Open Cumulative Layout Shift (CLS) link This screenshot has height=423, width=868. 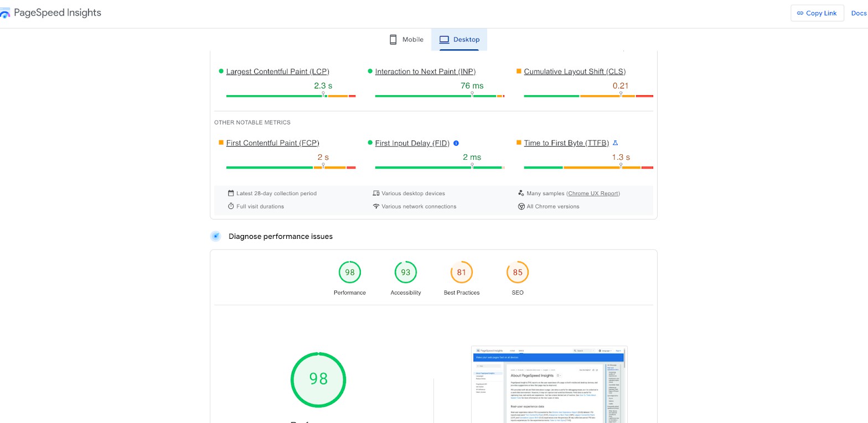(575, 71)
